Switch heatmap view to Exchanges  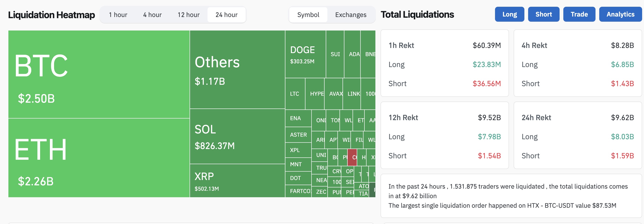tap(350, 15)
